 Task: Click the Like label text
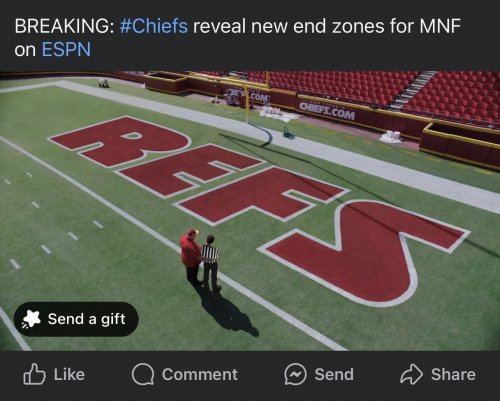[69, 374]
